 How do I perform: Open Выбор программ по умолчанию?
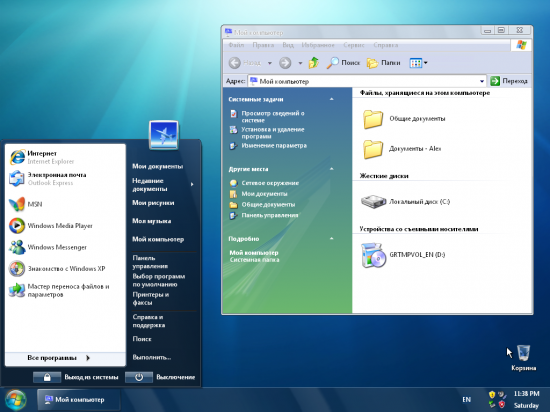click(x=159, y=280)
